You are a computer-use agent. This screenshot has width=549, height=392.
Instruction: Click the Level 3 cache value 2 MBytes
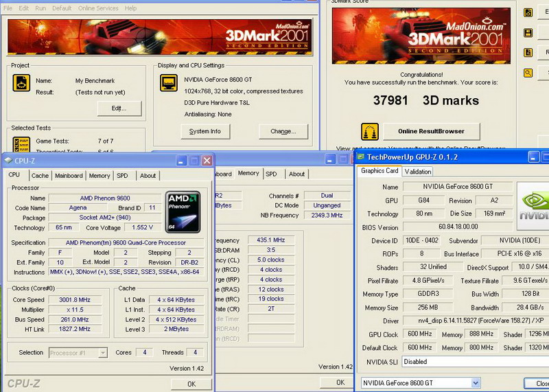coord(176,329)
